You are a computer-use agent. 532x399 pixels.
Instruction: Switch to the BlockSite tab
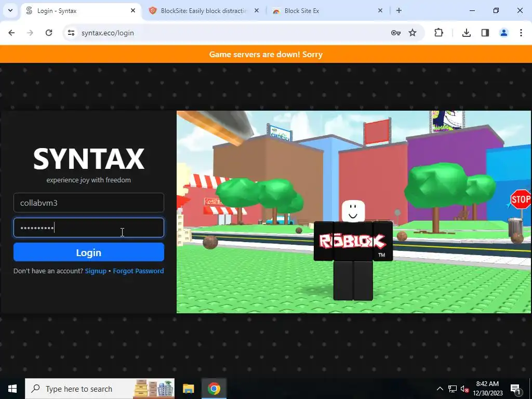pos(205,11)
